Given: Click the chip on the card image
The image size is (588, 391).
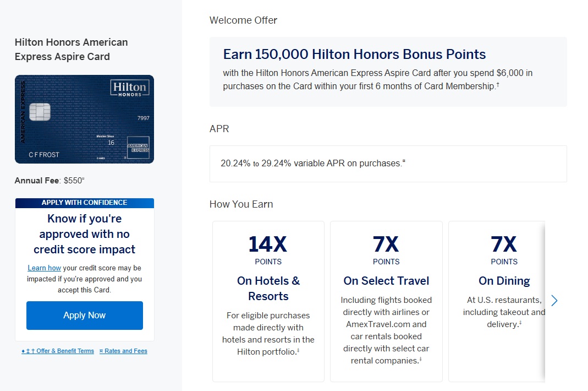Looking at the screenshot, I should (x=40, y=112).
